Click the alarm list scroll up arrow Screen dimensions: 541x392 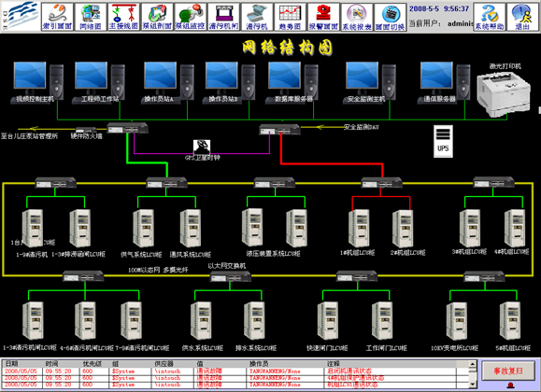pos(473,364)
